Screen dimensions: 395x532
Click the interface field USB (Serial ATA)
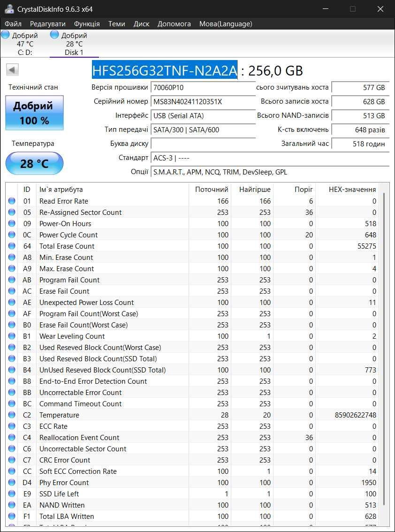click(203, 116)
